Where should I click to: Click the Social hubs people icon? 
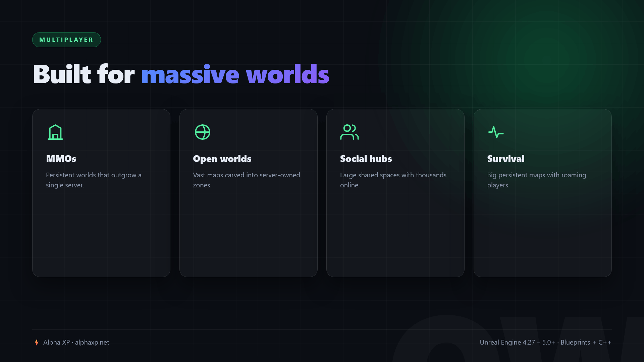coord(350,132)
